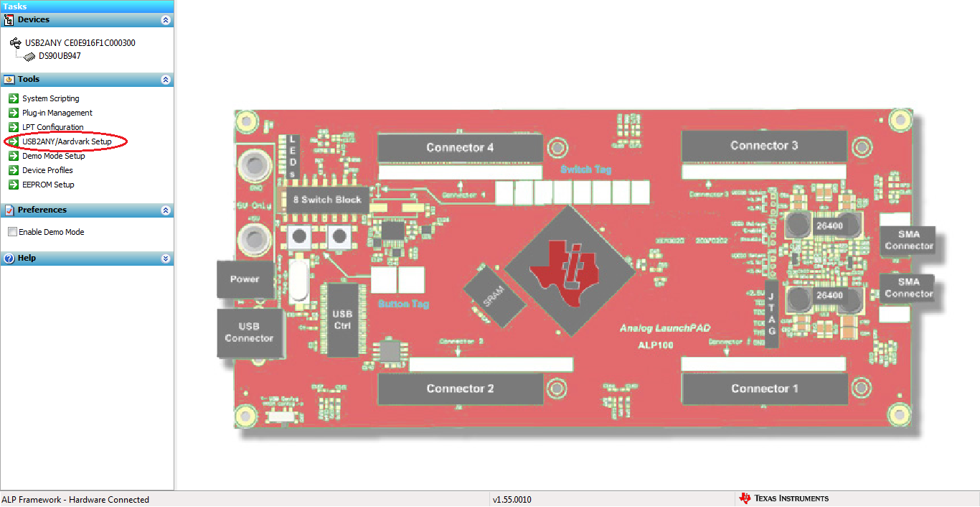Click the USB icon next to USB2ANY device
This screenshot has height=507, width=980.
click(x=15, y=43)
